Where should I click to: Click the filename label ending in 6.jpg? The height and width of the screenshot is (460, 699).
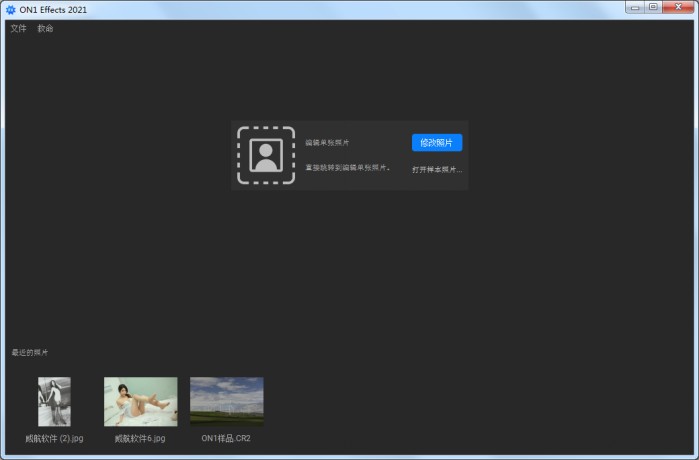[x=140, y=438]
